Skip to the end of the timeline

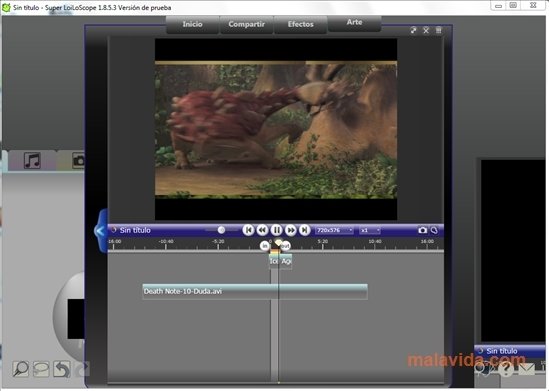(x=305, y=230)
